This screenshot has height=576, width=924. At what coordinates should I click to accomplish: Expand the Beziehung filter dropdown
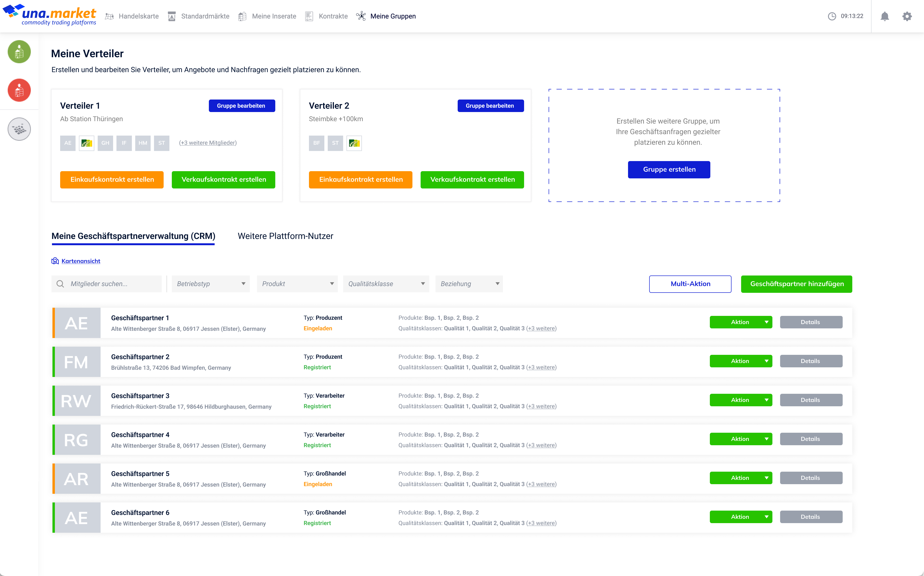(x=469, y=284)
